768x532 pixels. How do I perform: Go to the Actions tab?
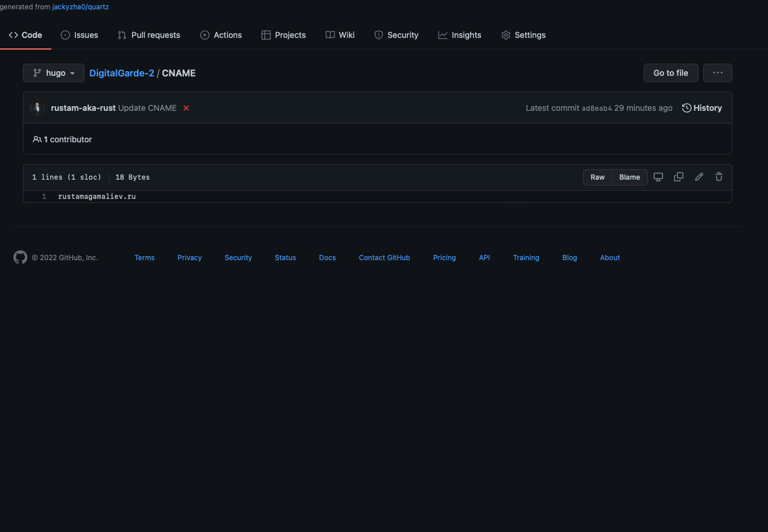221,35
